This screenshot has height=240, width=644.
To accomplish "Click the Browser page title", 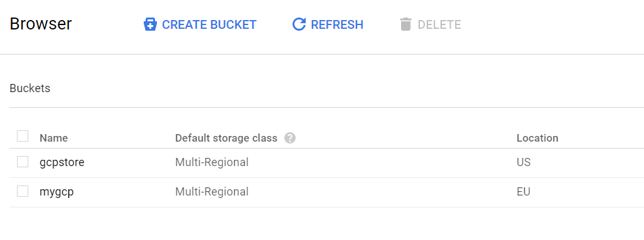I will point(41,24).
